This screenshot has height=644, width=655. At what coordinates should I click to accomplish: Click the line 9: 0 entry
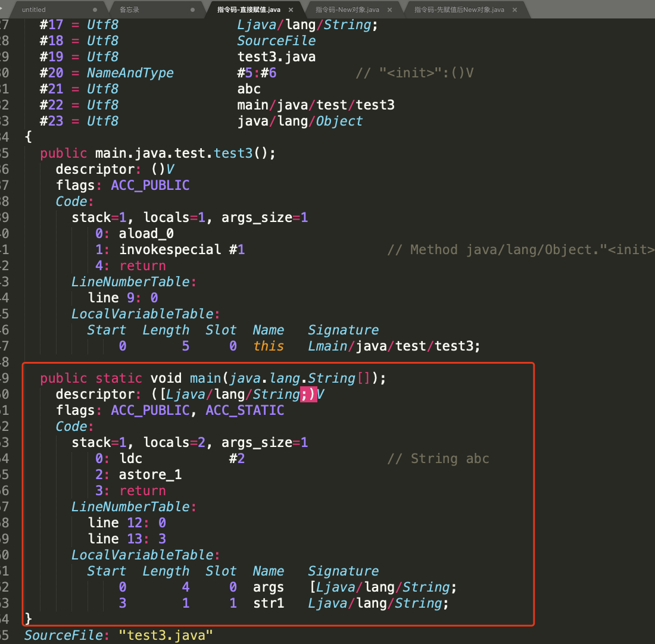(x=123, y=298)
